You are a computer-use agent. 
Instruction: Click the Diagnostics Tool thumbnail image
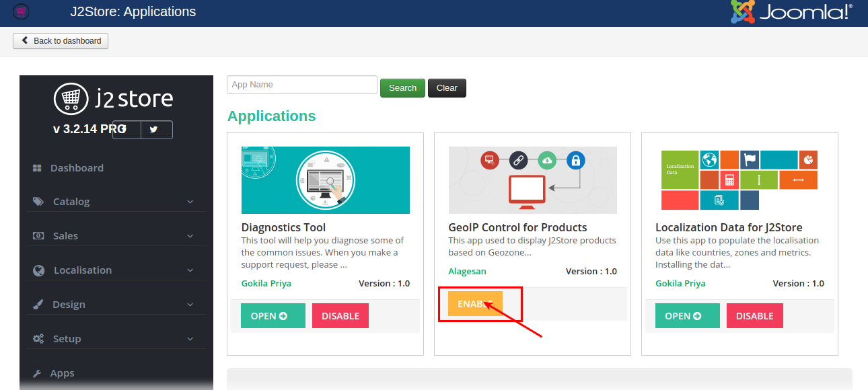pyautogui.click(x=326, y=180)
